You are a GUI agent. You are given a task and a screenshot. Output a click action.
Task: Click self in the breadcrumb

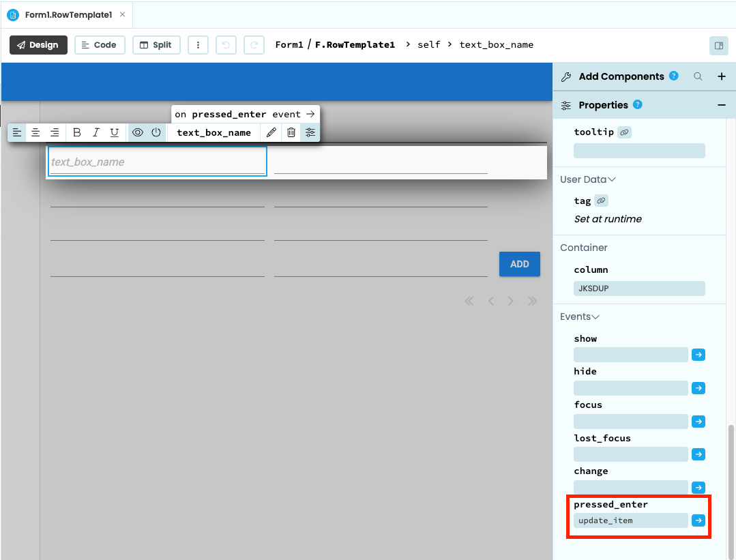pyautogui.click(x=429, y=44)
